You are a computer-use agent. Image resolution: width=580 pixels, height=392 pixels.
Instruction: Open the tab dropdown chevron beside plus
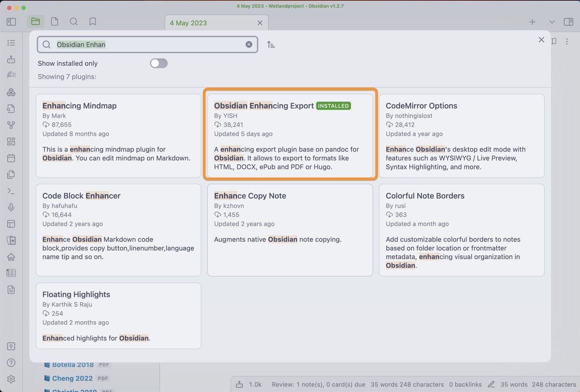click(x=551, y=22)
